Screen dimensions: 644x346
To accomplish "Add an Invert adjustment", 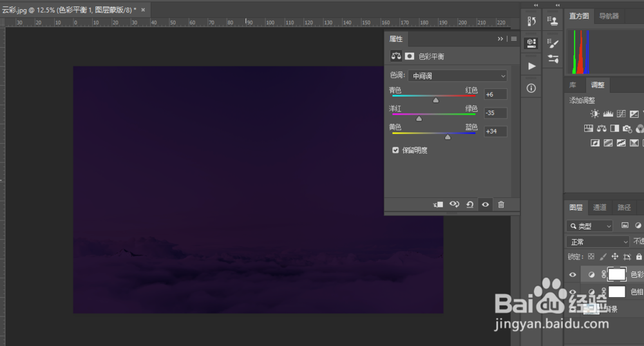I will 594,143.
